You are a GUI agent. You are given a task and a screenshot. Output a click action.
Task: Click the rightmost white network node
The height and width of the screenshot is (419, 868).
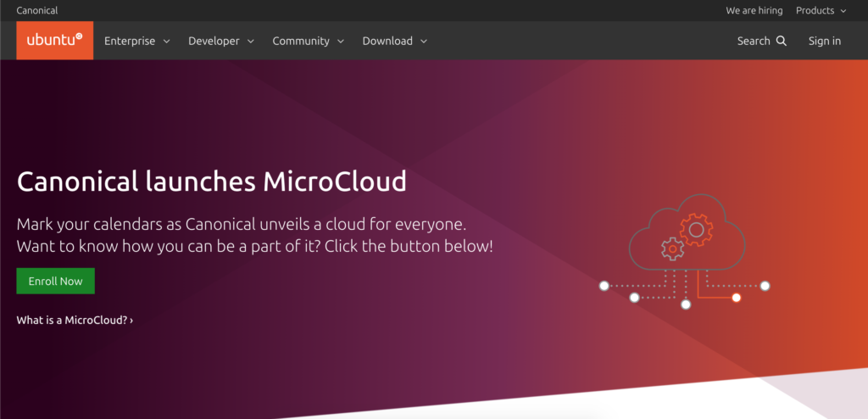pyautogui.click(x=765, y=286)
